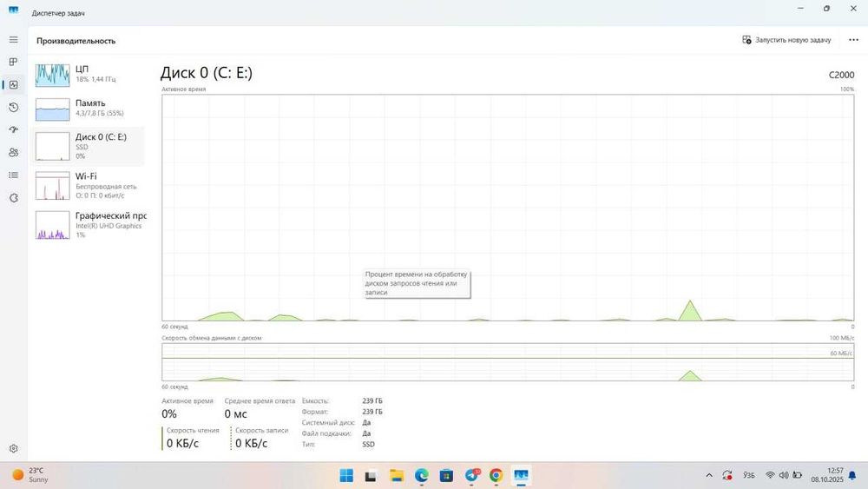The width and height of the screenshot is (868, 489).
Task: Click the Тип SSD value
Action: click(x=368, y=444)
